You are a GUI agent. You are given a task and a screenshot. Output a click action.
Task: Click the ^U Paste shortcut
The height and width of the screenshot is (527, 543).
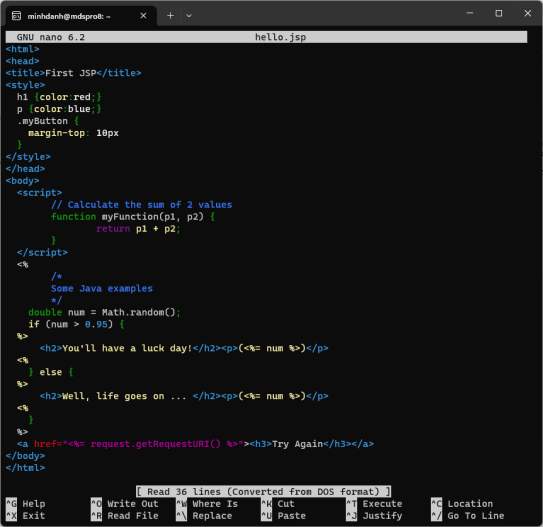coord(284,516)
